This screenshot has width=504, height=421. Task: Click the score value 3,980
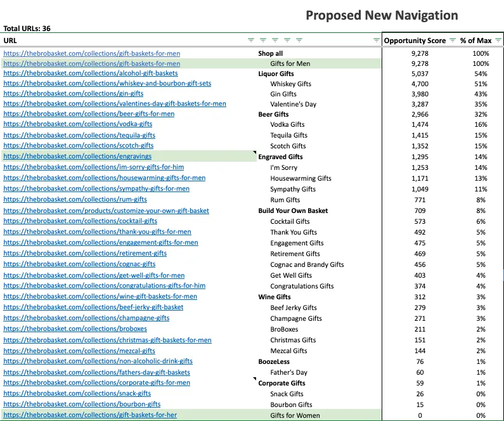pyautogui.click(x=420, y=94)
